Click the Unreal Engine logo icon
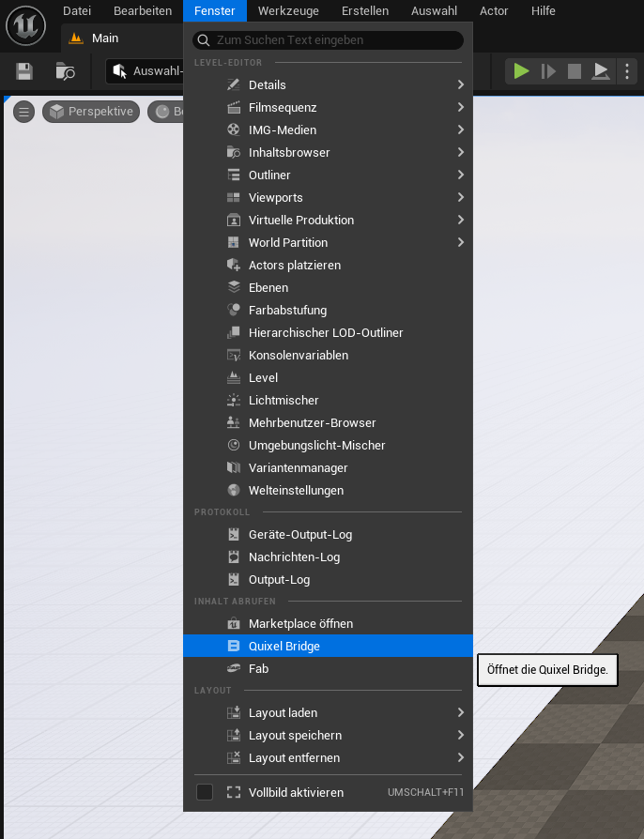644x839 pixels. 26,25
